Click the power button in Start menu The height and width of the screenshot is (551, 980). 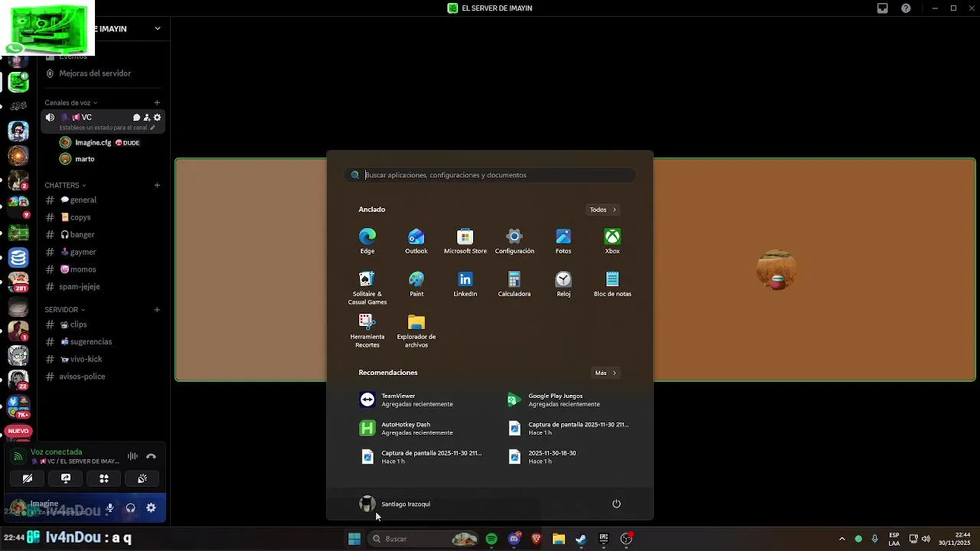[x=616, y=504]
